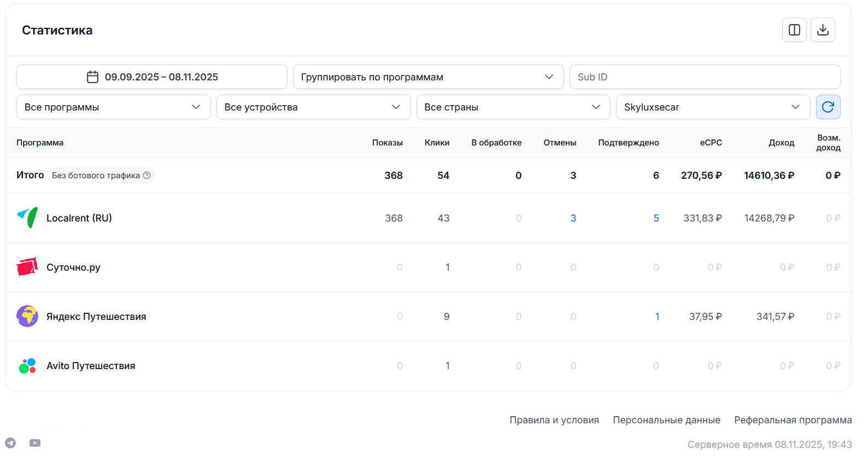Open the Все страны filter dropdown
Screen dimensions: 868x461
tap(513, 107)
